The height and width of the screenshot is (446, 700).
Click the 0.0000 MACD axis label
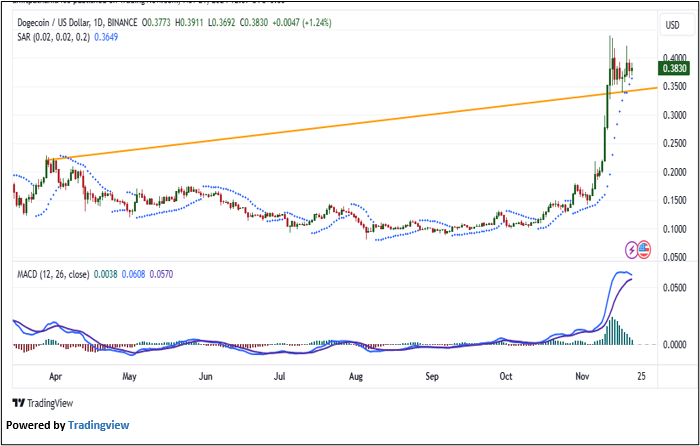(675, 345)
